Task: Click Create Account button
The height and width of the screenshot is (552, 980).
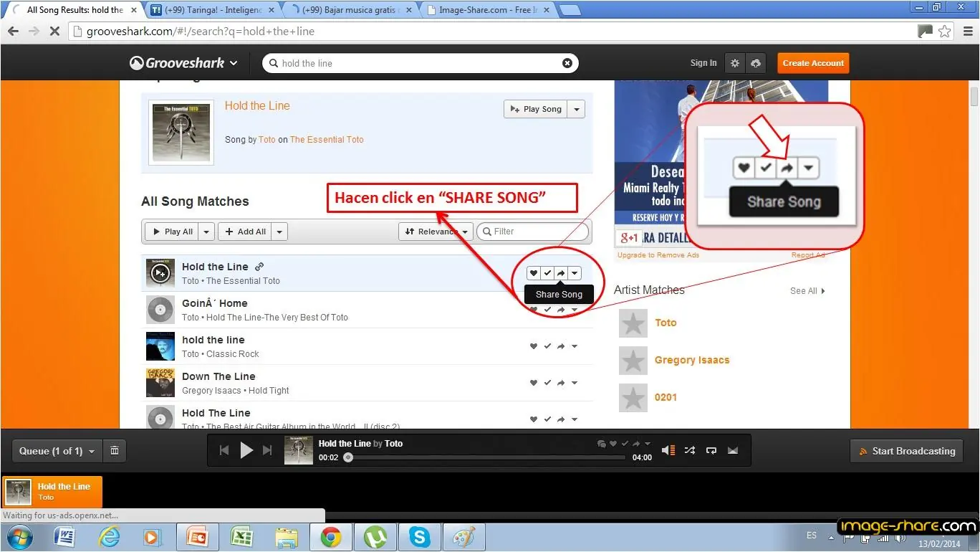Action: pyautogui.click(x=813, y=63)
